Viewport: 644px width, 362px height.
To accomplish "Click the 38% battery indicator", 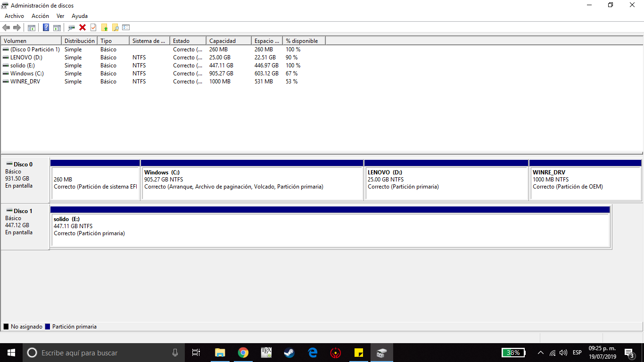I will pos(513,353).
